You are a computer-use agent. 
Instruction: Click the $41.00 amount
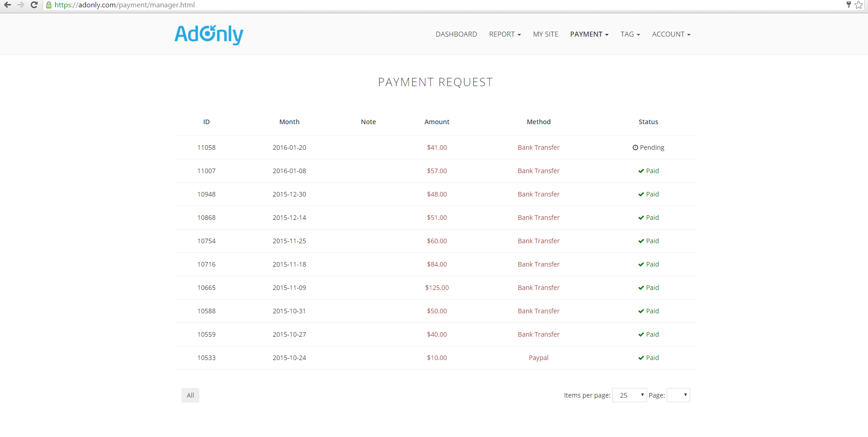pos(437,147)
